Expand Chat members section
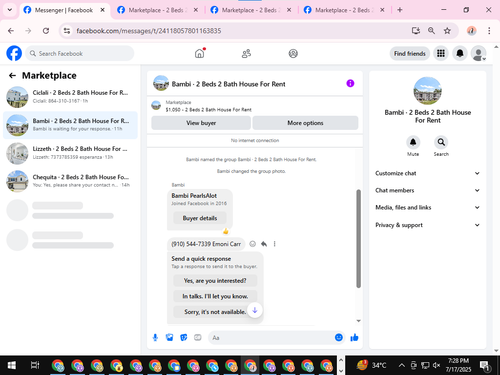This screenshot has width=500, height=375. (x=428, y=190)
